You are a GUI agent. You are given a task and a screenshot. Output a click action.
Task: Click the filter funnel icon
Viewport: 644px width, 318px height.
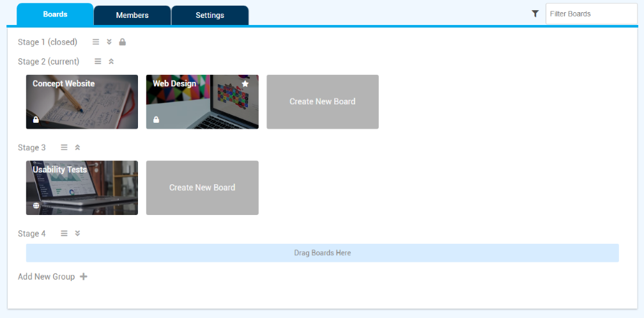coord(535,13)
